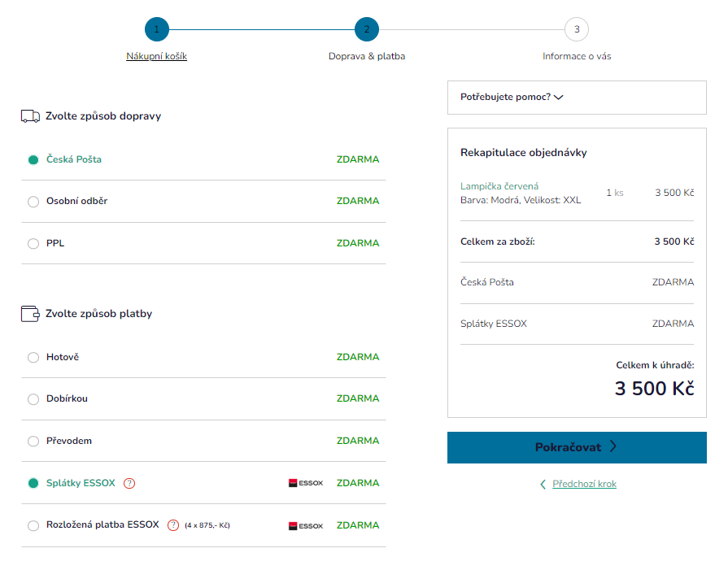Select Rozložená platba ESSOX radio button

(x=33, y=525)
